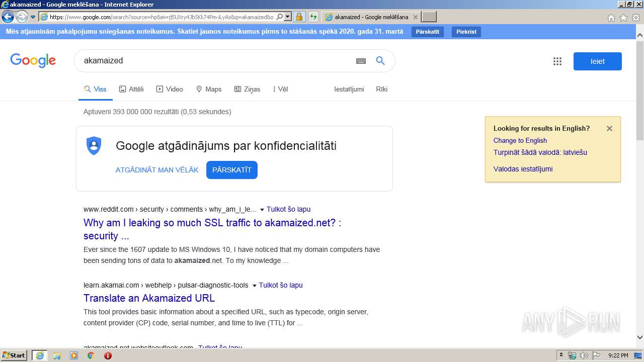Click the privacy shield icon

pyautogui.click(x=94, y=146)
